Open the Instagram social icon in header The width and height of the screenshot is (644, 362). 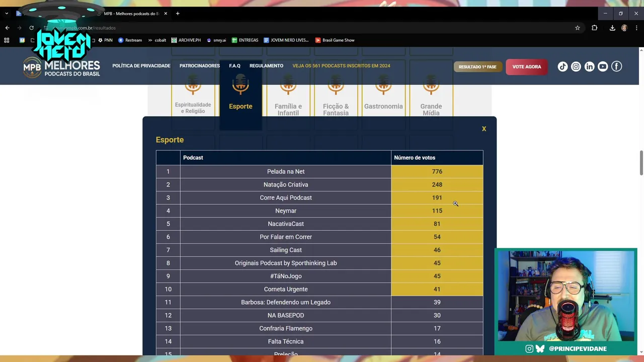tap(576, 66)
